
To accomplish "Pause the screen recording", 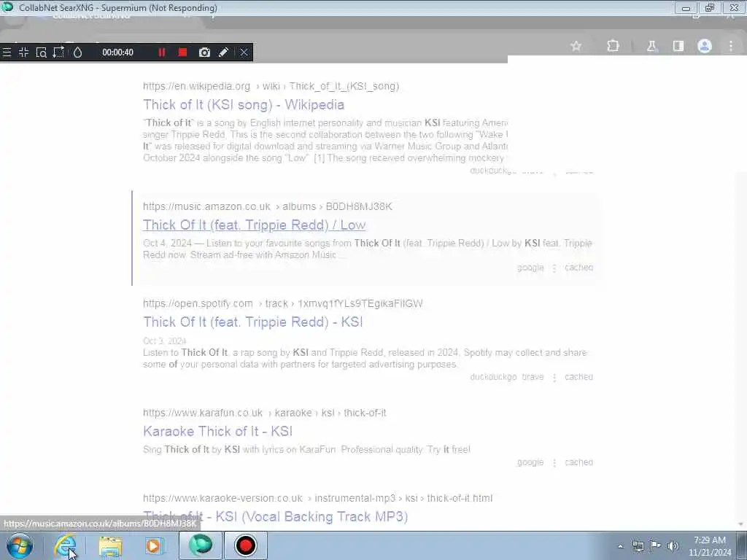I will 161,52.
